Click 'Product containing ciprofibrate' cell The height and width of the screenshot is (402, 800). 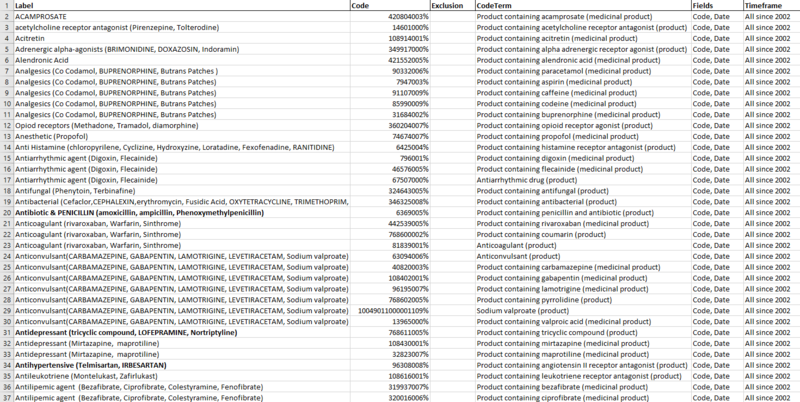(x=583, y=398)
